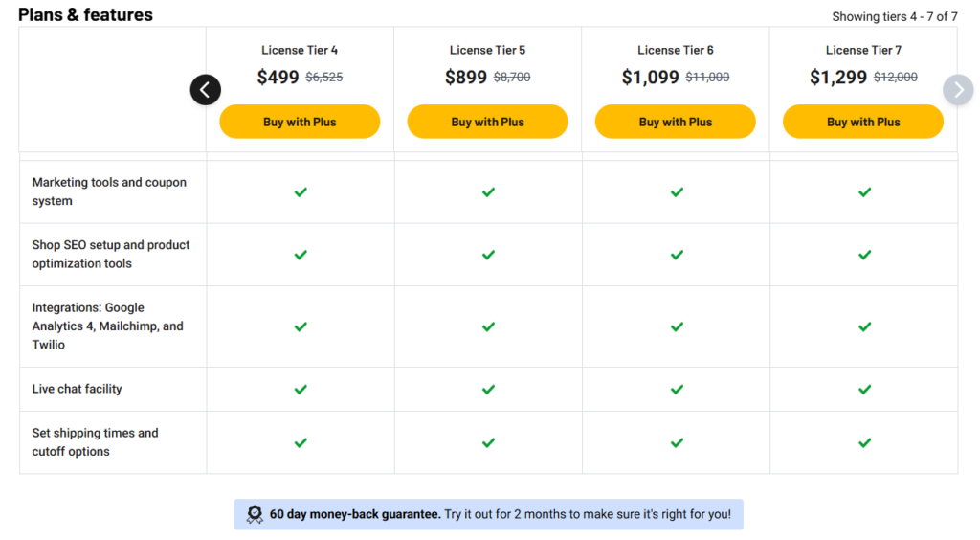Image resolution: width=980 pixels, height=540 pixels.
Task: Click the Live chat facility feature label
Action: click(77, 389)
